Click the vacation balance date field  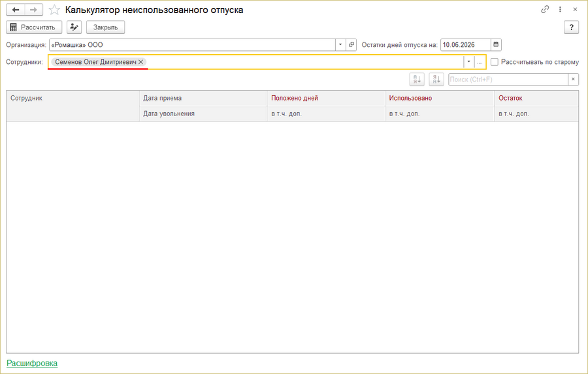pyautogui.click(x=465, y=44)
